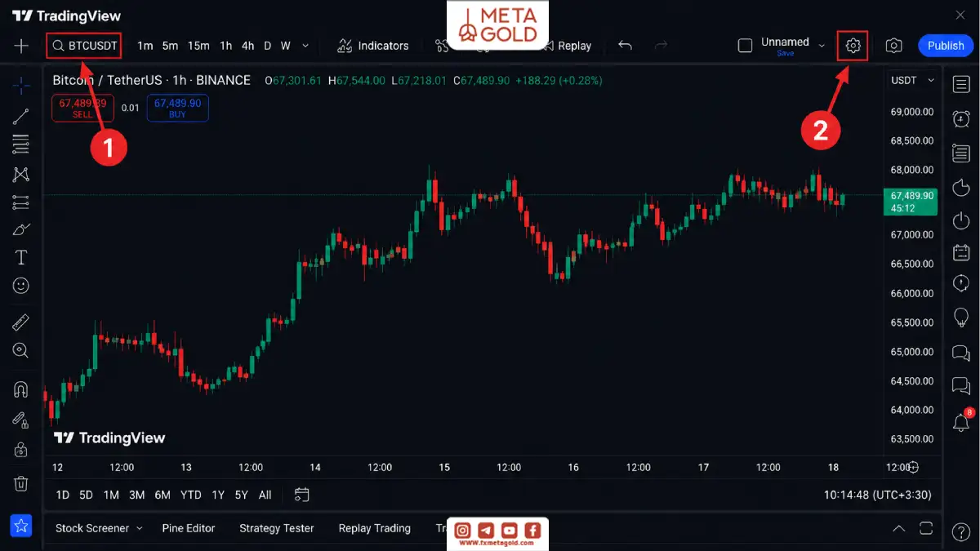Set the chart range to YTD
Screen dimensions: 980x551
pos(191,495)
